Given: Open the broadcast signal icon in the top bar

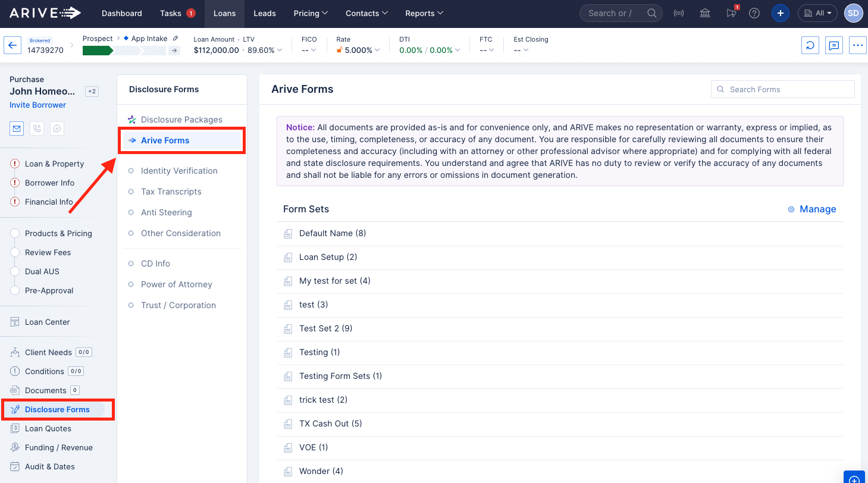Looking at the screenshot, I should tap(679, 13).
